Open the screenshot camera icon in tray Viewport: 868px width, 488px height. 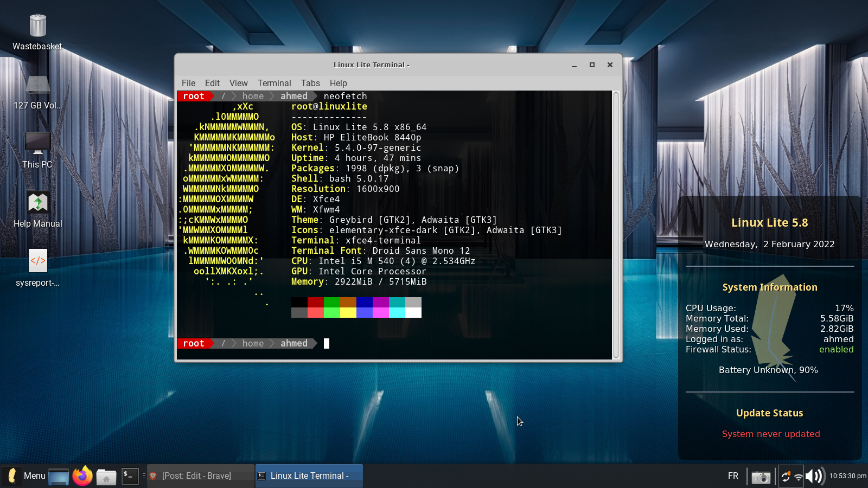(761, 477)
